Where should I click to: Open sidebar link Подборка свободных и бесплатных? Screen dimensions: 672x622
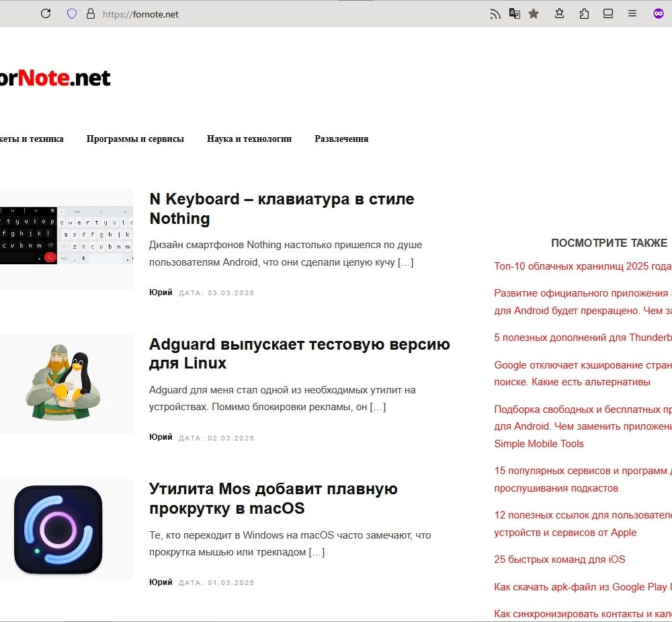583,426
